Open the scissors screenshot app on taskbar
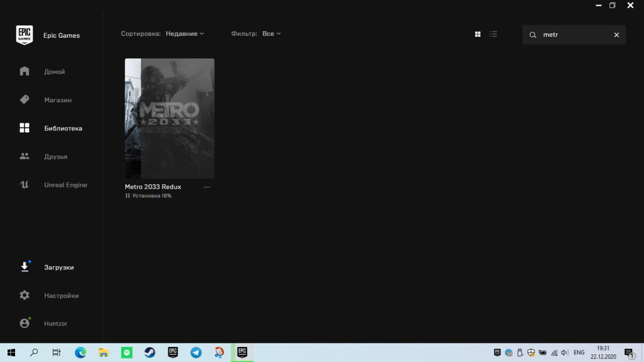 (x=219, y=352)
